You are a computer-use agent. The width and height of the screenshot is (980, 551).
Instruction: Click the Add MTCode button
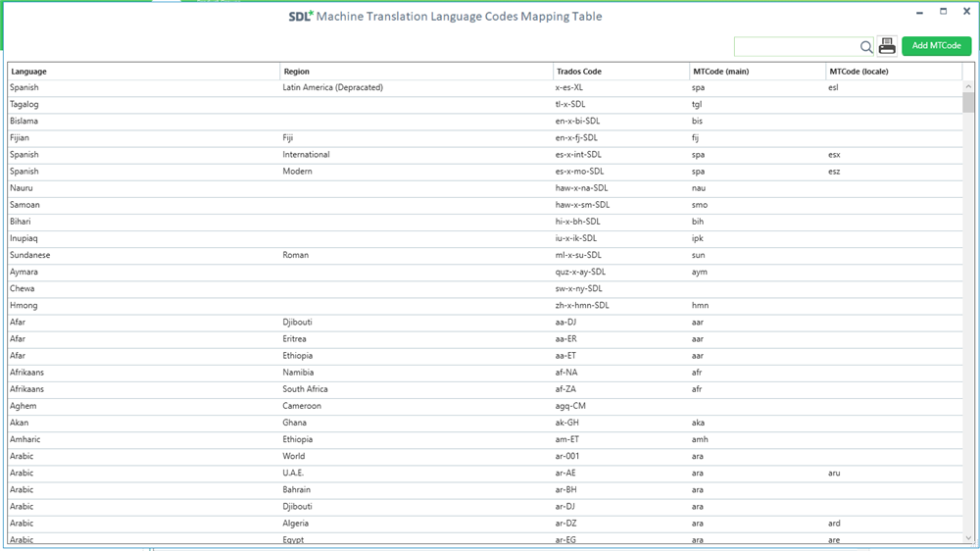[936, 46]
